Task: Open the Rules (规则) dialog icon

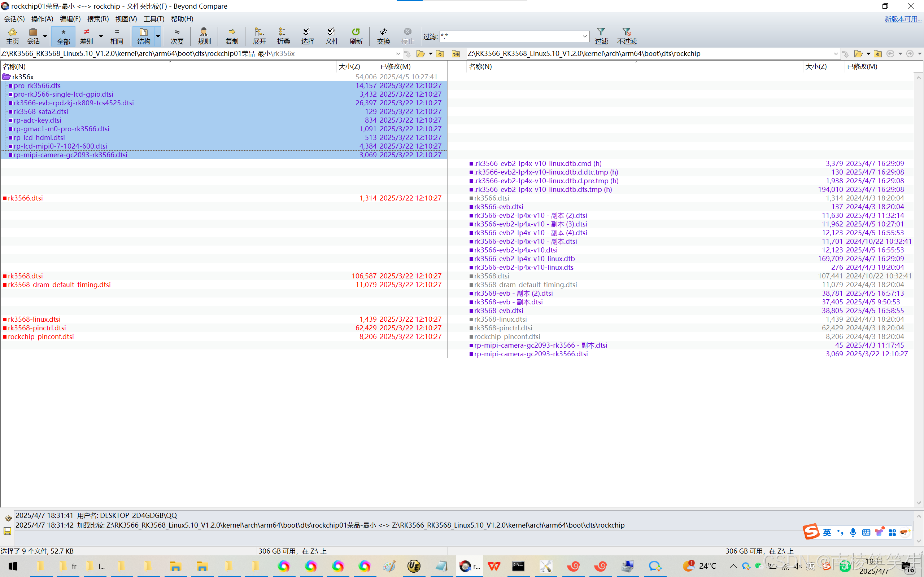Action: pos(204,36)
